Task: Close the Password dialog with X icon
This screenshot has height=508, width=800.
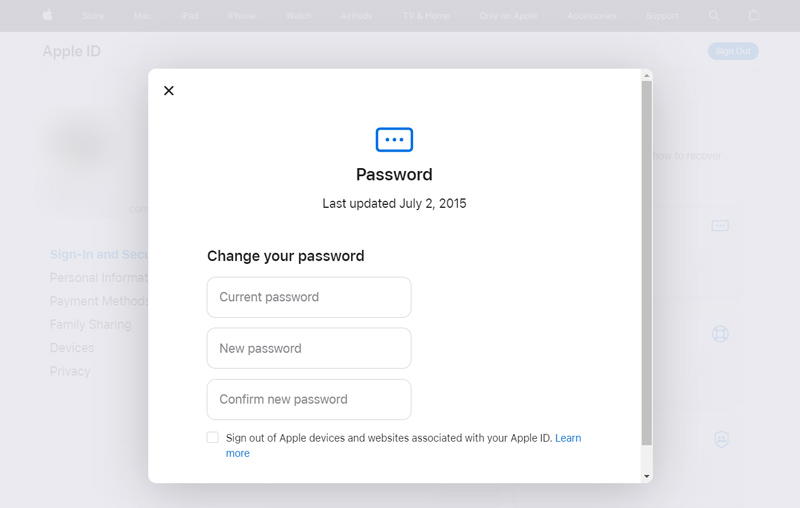Action: click(169, 91)
